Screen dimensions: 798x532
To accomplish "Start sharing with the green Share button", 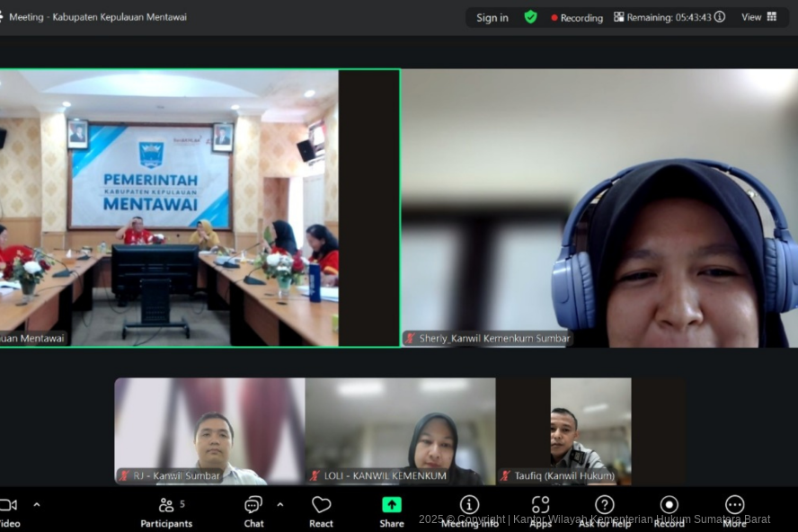I will (392, 512).
